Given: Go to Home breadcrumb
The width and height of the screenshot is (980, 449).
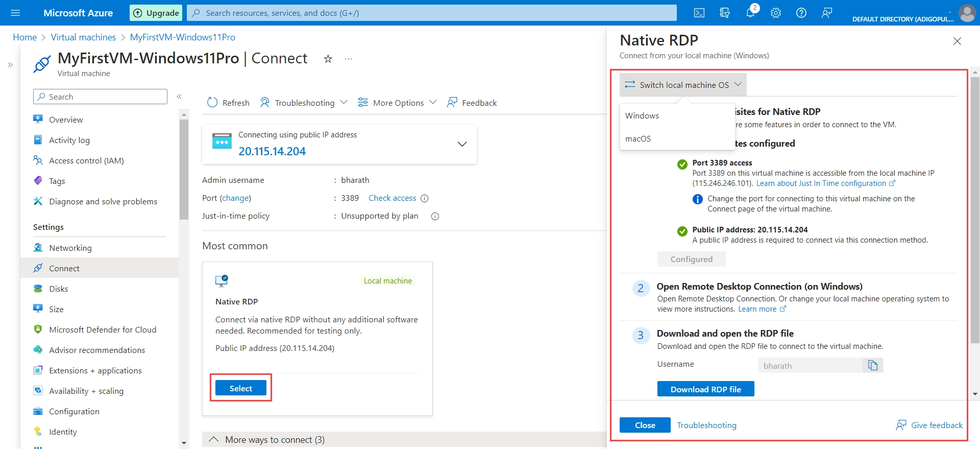Looking at the screenshot, I should tap(24, 37).
